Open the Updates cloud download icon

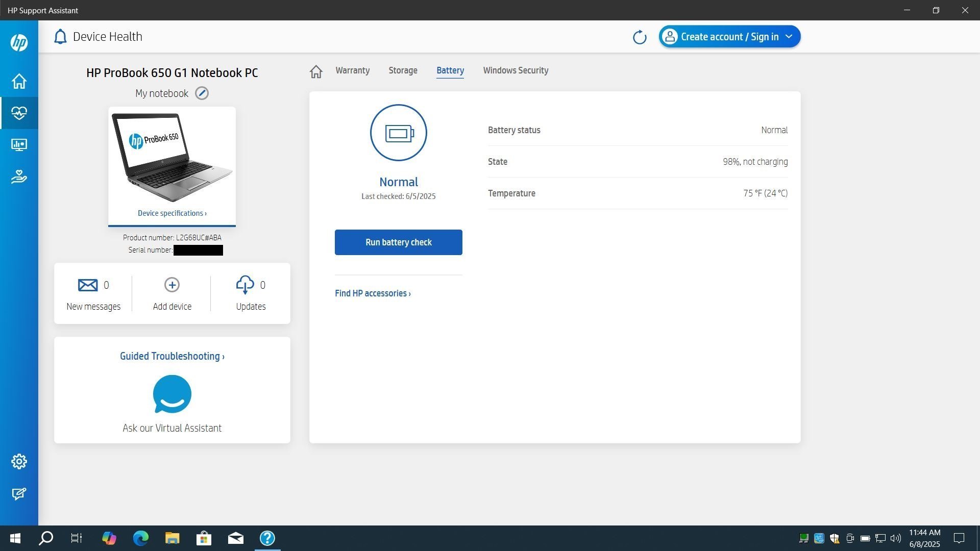(x=245, y=285)
